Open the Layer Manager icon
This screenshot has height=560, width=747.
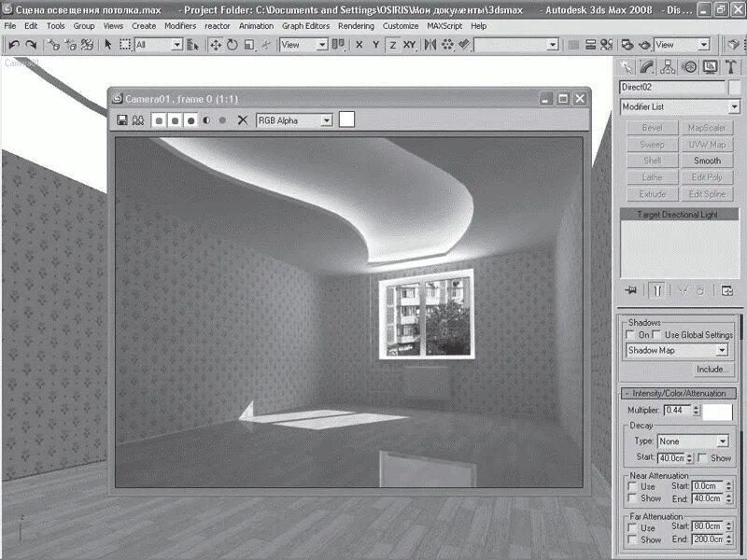click(x=590, y=45)
